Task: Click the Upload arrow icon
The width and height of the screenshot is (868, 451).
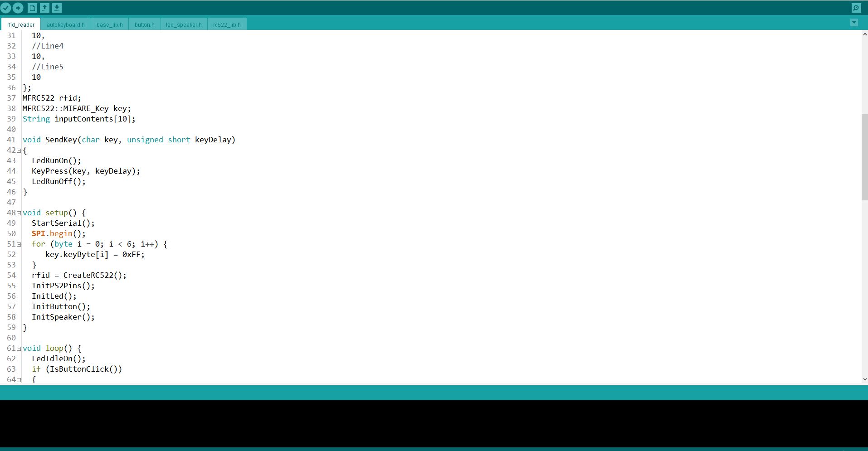Action: pyautogui.click(x=18, y=8)
